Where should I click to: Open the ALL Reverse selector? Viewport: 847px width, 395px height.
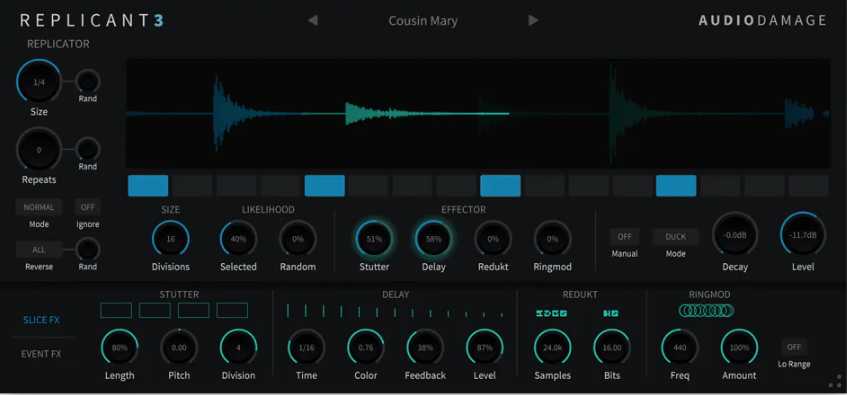click(x=39, y=250)
